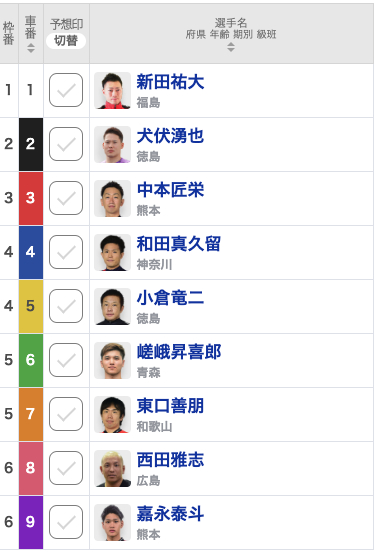Check the prediction box for 新田祐大
The height and width of the screenshot is (553, 374).
(66, 90)
